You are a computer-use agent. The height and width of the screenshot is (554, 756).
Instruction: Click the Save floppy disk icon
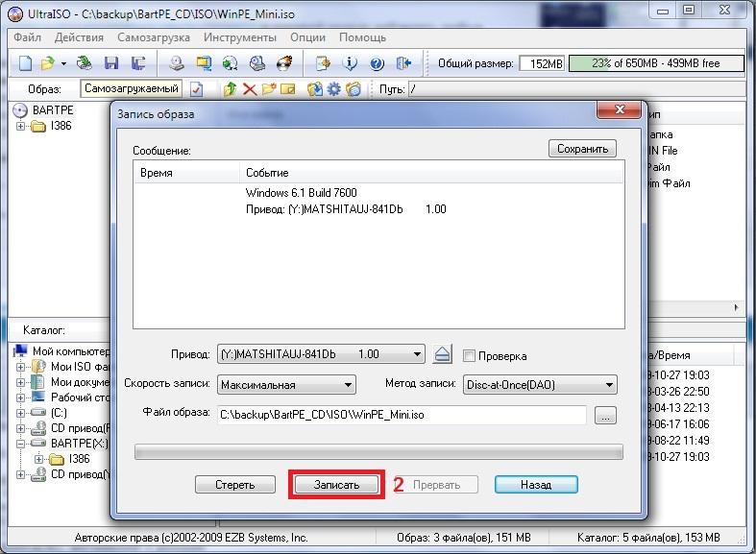(112, 63)
